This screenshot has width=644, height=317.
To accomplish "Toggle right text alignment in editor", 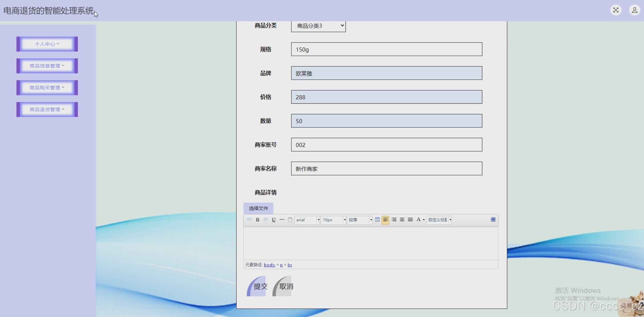I will pyautogui.click(x=394, y=220).
